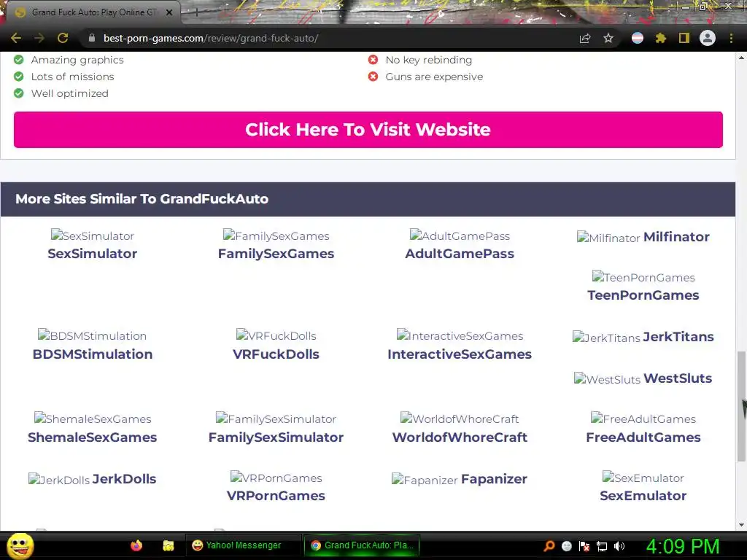Open the Milfinator link
The image size is (747, 560).
676,237
